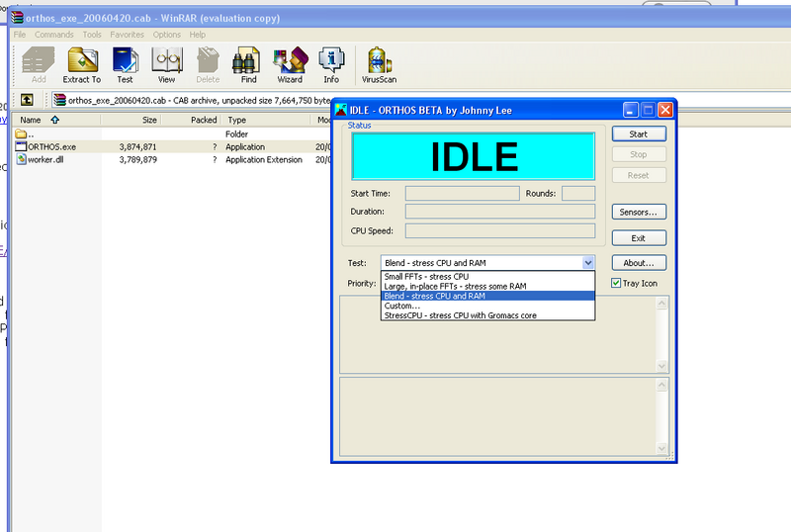The image size is (791, 532).
Task: Click the Test archive toolbar icon
Action: [x=125, y=64]
